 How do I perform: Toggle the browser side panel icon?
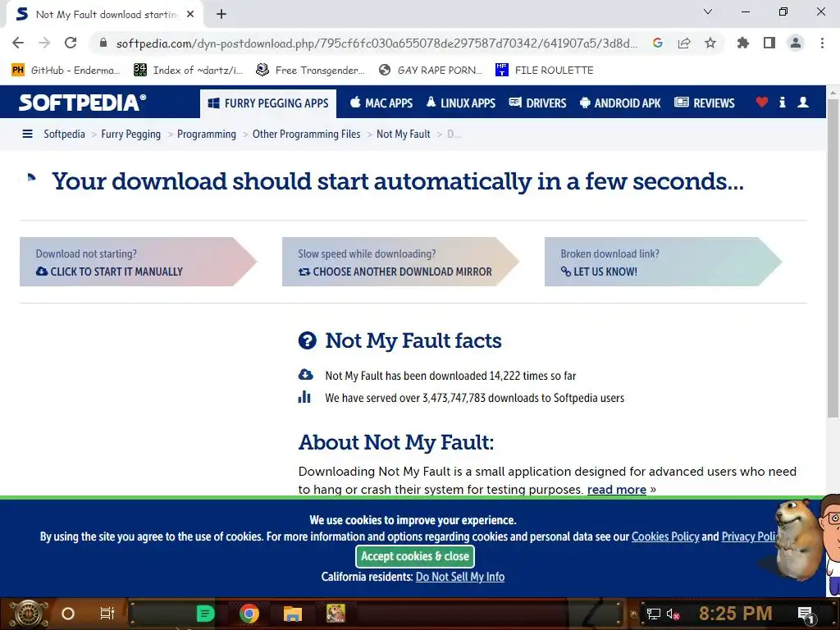coord(769,43)
